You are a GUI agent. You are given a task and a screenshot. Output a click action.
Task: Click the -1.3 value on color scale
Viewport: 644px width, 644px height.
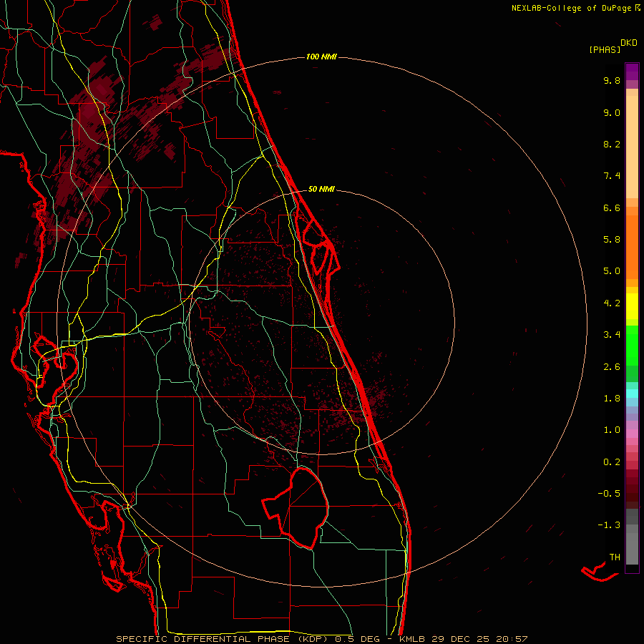click(609, 525)
